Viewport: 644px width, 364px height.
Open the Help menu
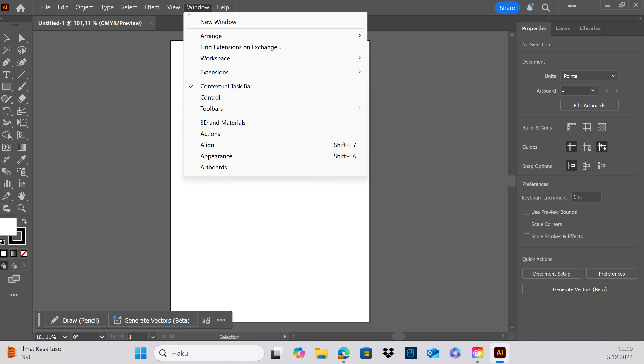[x=222, y=7]
